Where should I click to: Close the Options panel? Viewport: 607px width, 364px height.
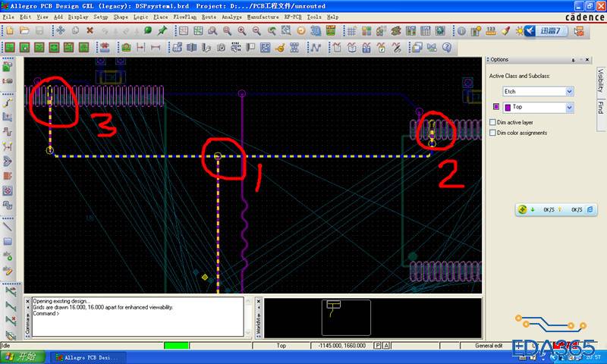click(x=587, y=60)
